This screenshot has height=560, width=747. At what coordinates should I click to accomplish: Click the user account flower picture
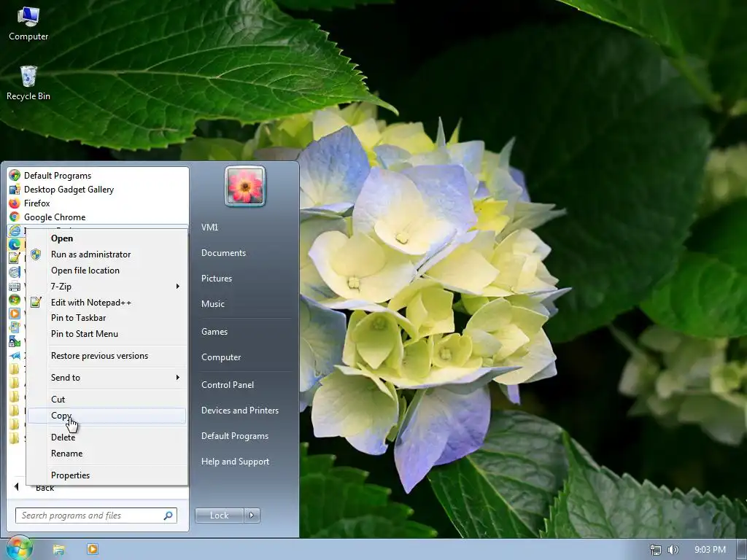pyautogui.click(x=245, y=186)
